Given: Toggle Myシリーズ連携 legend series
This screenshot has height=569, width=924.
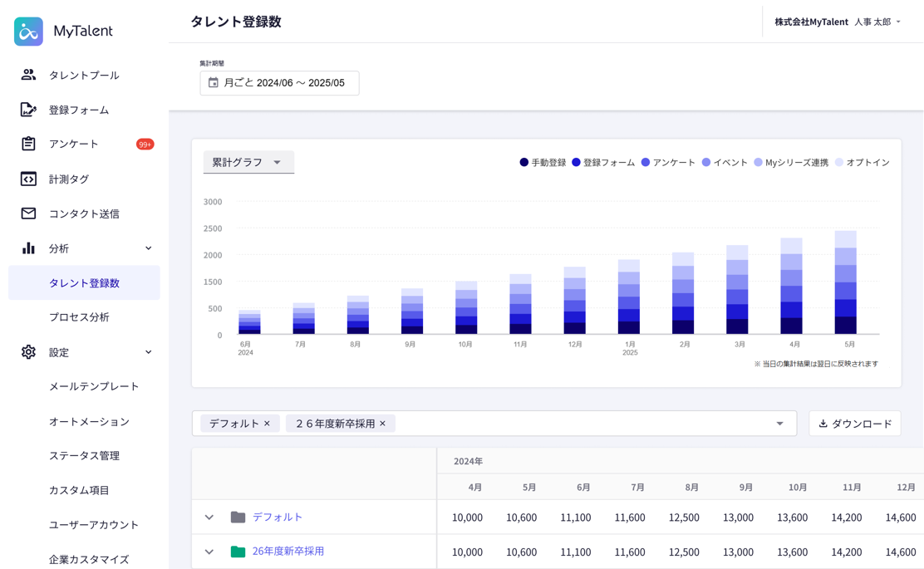Looking at the screenshot, I should pyautogui.click(x=791, y=163).
